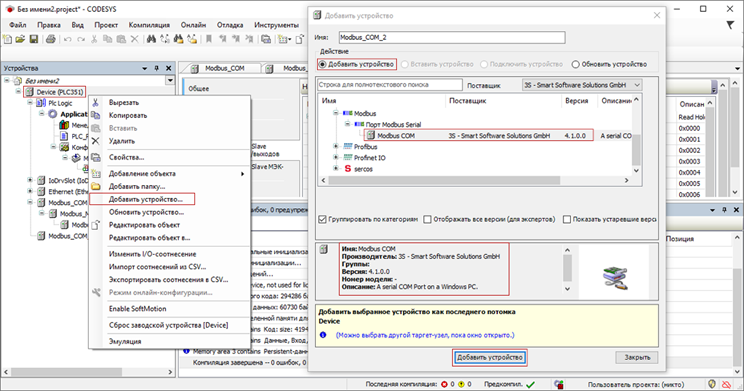744x391 pixels.
Task: Click the Replace icon in toolbar
Action: pyautogui.click(x=165, y=39)
